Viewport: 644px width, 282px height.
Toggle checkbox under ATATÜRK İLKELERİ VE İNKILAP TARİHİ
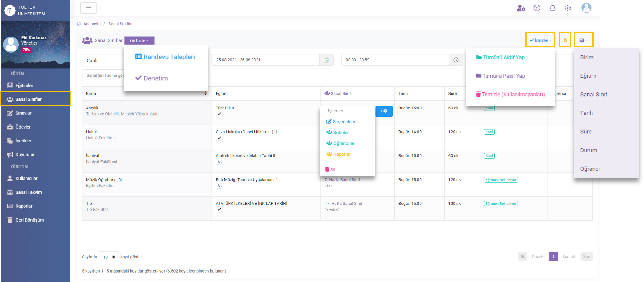coord(219,210)
